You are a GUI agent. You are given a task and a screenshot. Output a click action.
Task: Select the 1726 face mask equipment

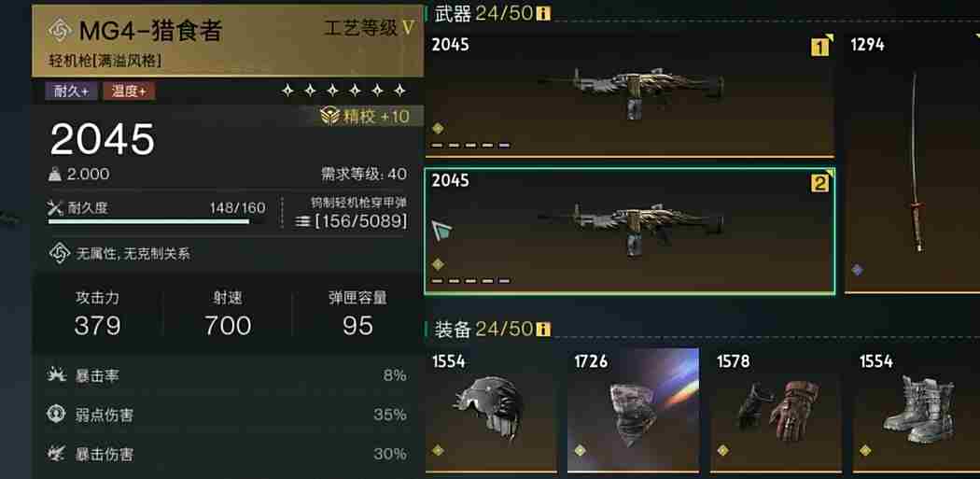coord(633,410)
